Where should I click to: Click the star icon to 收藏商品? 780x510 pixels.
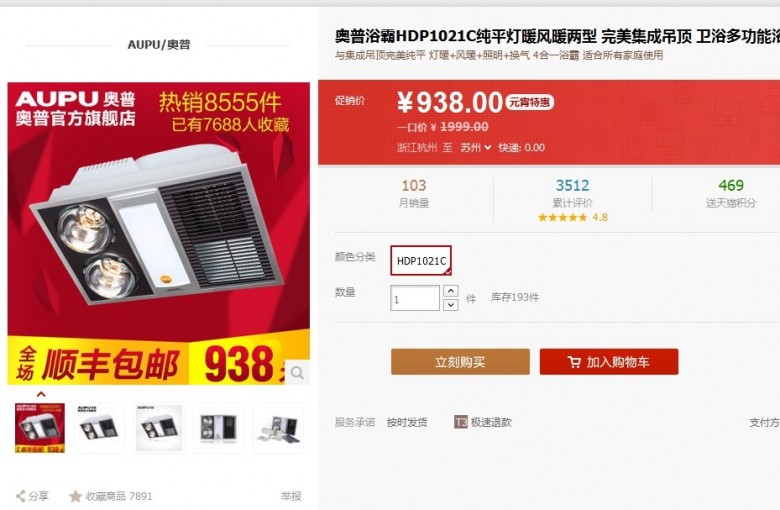[x=75, y=496]
